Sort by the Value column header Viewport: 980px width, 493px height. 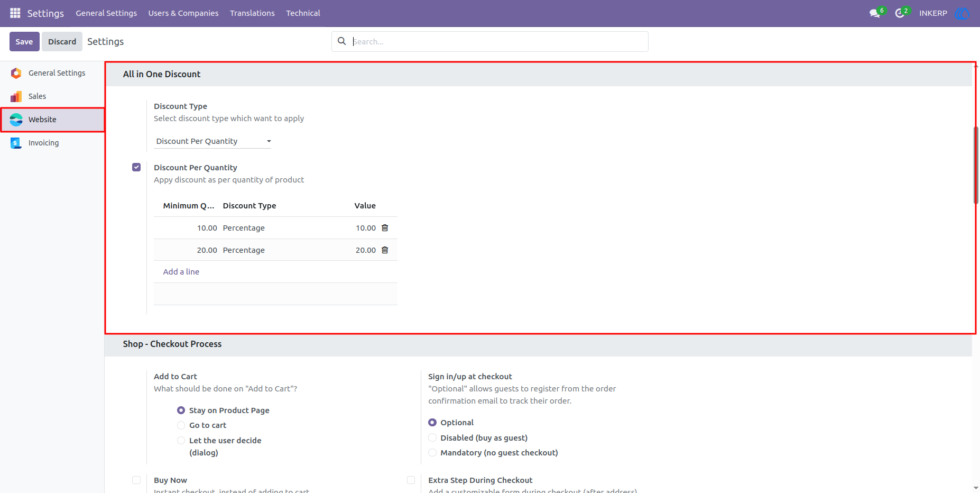tap(365, 206)
